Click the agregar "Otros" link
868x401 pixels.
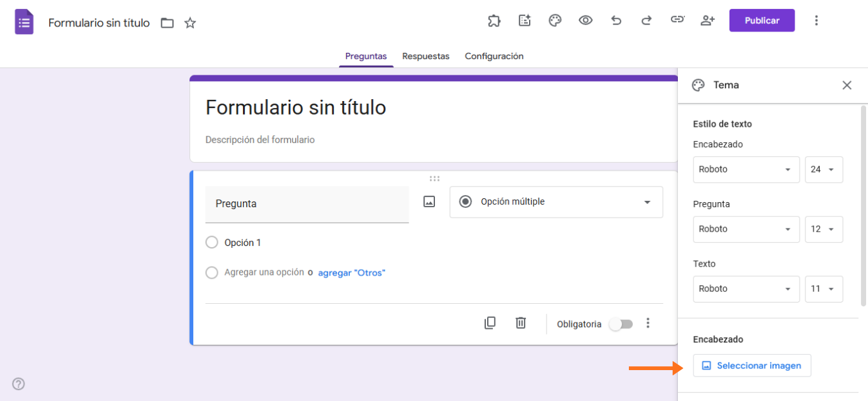(x=351, y=272)
